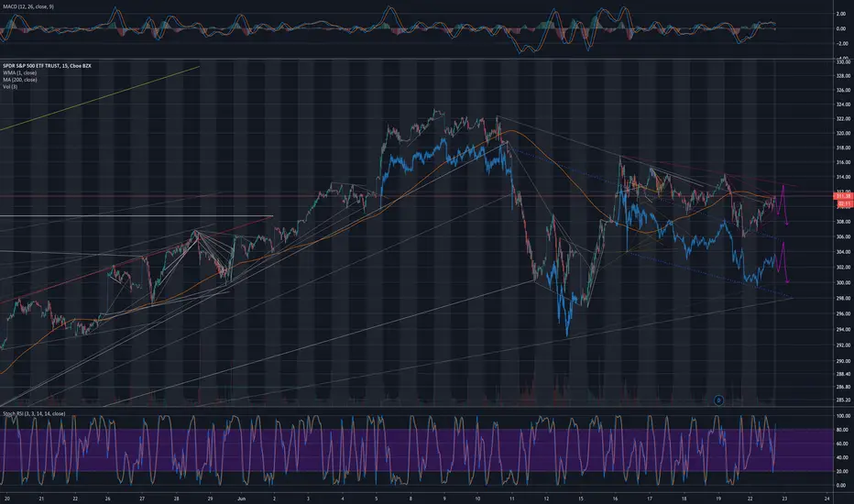Click the Stoch RSI (3, 3, 14, 14, close) label

pyautogui.click(x=34, y=413)
